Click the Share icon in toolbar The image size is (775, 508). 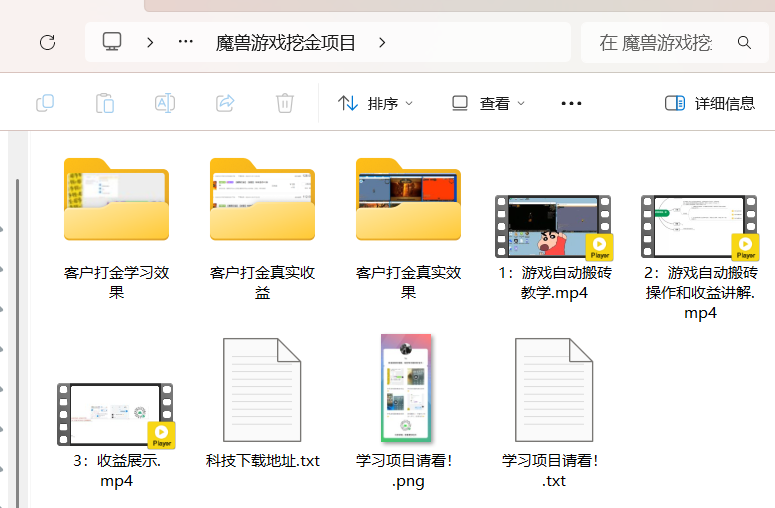225,103
